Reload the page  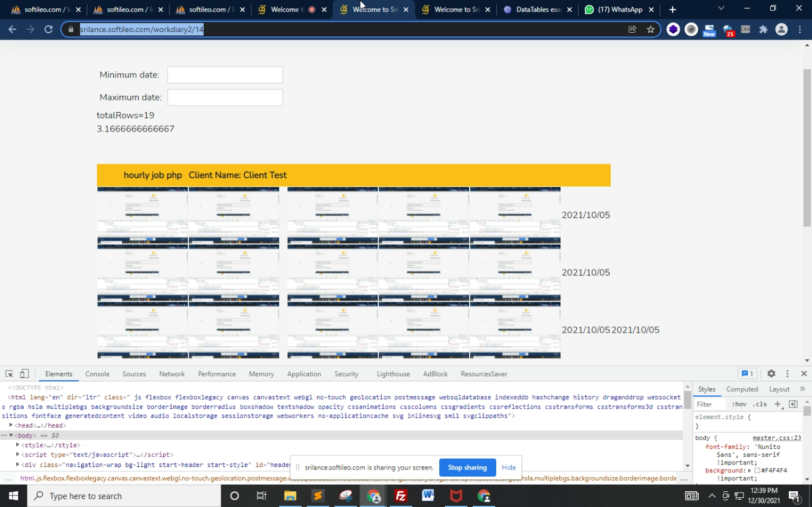[x=48, y=29]
